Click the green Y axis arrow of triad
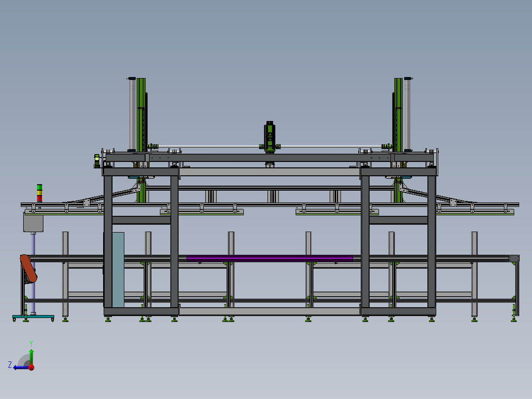The width and height of the screenshot is (532, 399). coord(31,356)
